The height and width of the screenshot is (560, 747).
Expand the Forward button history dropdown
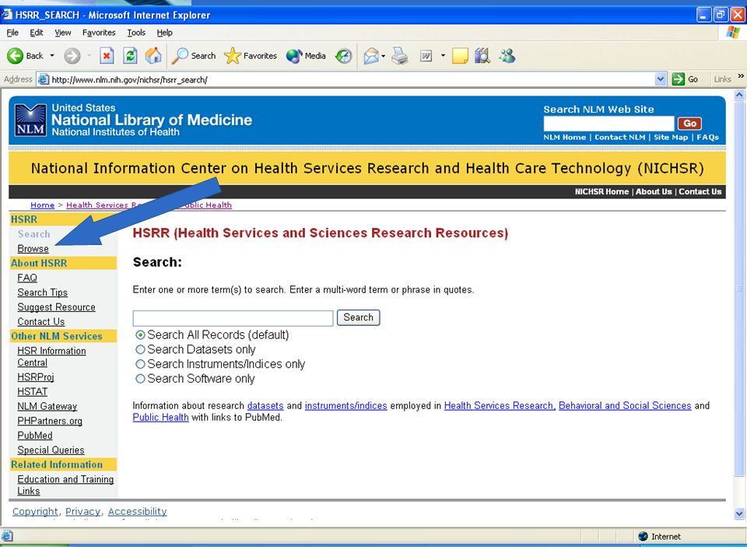[x=89, y=56]
